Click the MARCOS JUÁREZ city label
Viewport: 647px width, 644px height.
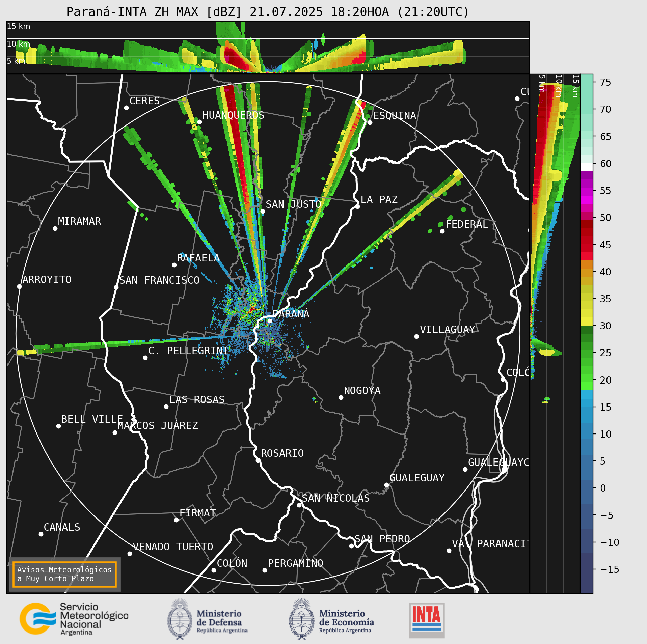point(158,425)
